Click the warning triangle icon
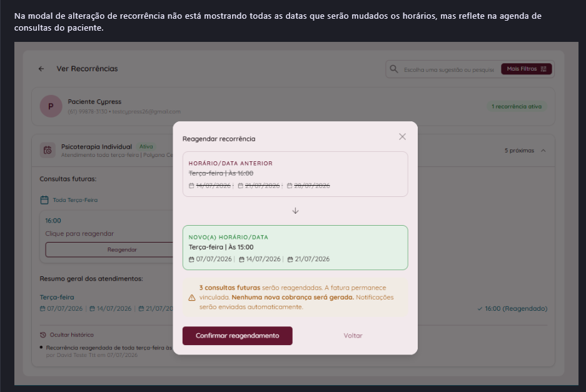This screenshot has height=392, width=586. 192,298
